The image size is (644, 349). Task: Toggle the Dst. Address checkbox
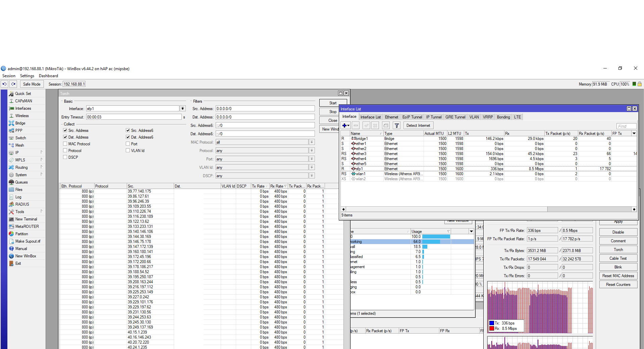pyautogui.click(x=65, y=137)
